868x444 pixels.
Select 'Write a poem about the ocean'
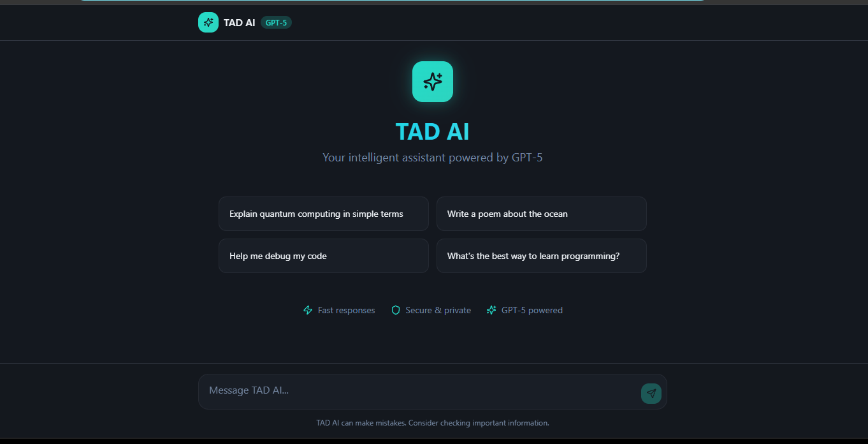click(541, 214)
